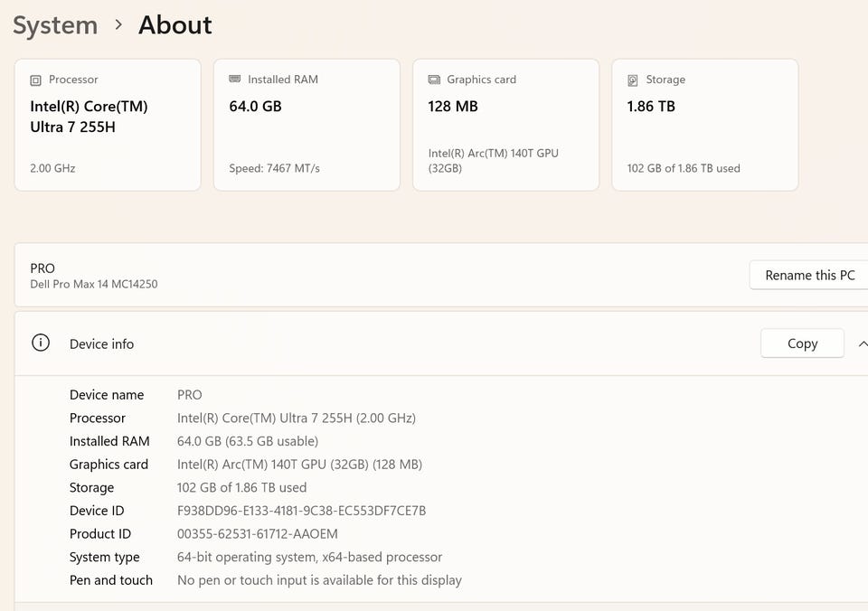Image resolution: width=868 pixels, height=611 pixels.
Task: Select the "Speed: 7467 MT/s" text
Action: (275, 168)
